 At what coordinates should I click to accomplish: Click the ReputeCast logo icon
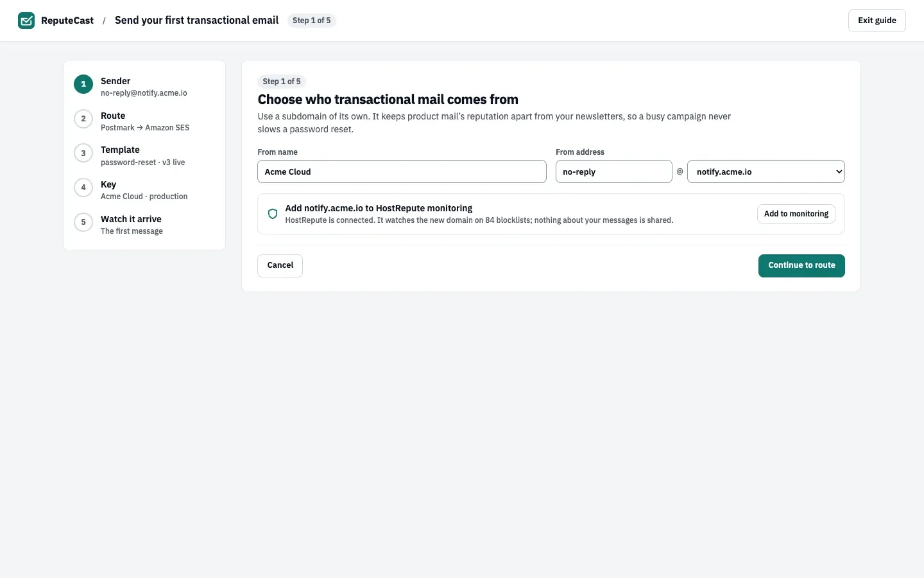click(x=26, y=21)
